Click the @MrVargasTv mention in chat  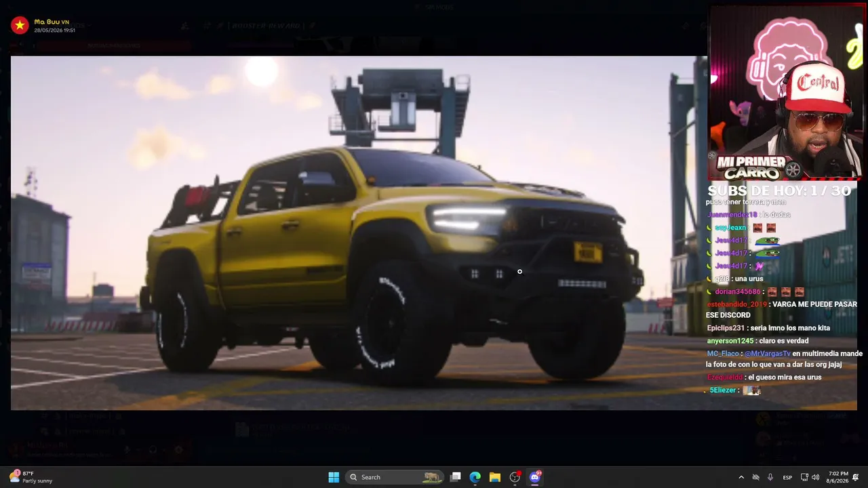coord(768,354)
